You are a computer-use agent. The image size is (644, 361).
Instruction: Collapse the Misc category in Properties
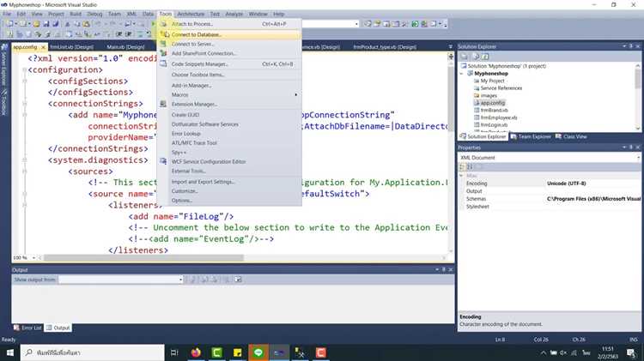[x=461, y=176]
